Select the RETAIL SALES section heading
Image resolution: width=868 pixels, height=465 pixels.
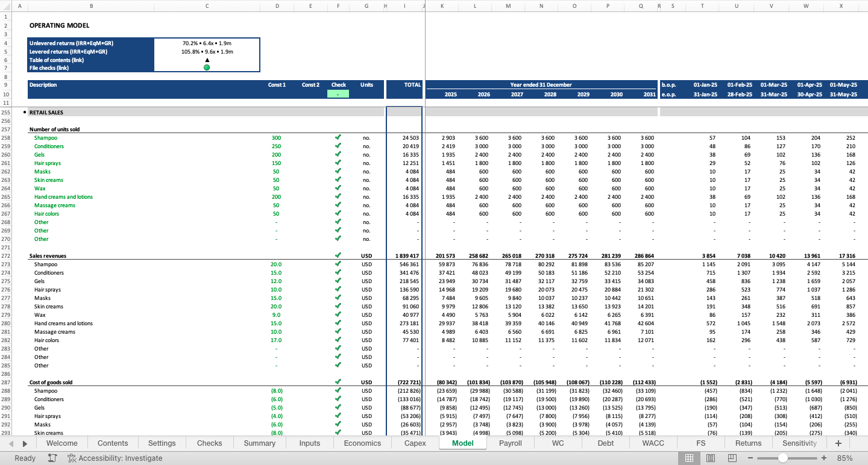(46, 112)
